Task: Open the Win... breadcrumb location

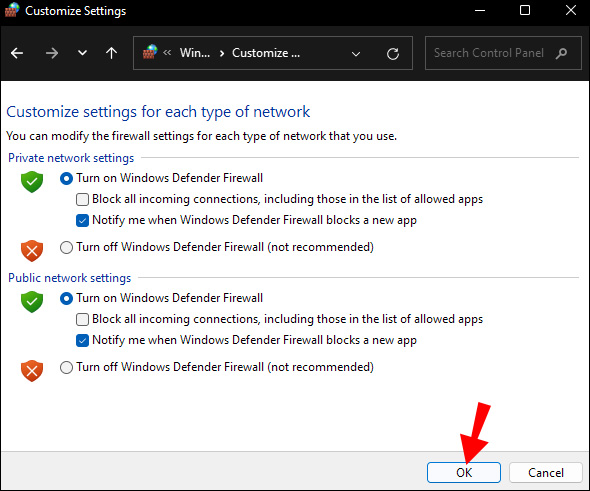Action: click(x=195, y=53)
